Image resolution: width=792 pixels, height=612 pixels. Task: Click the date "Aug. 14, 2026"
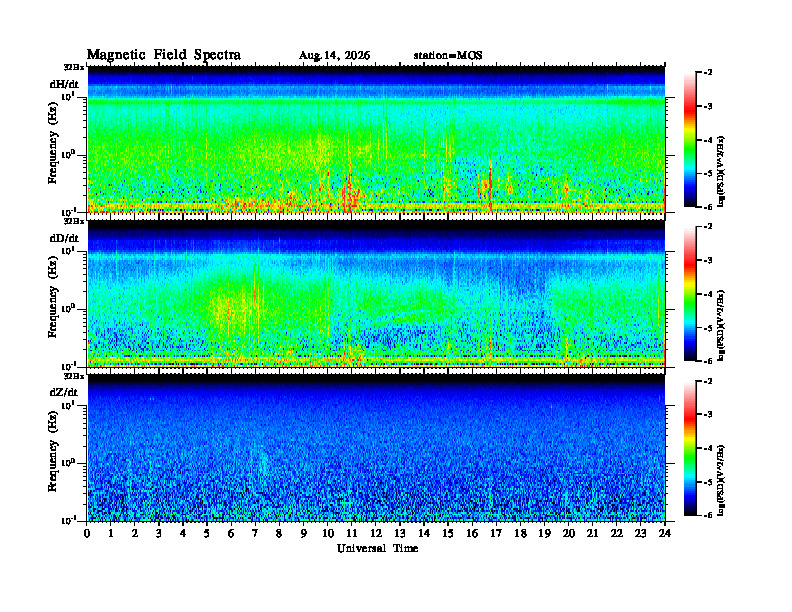334,56
